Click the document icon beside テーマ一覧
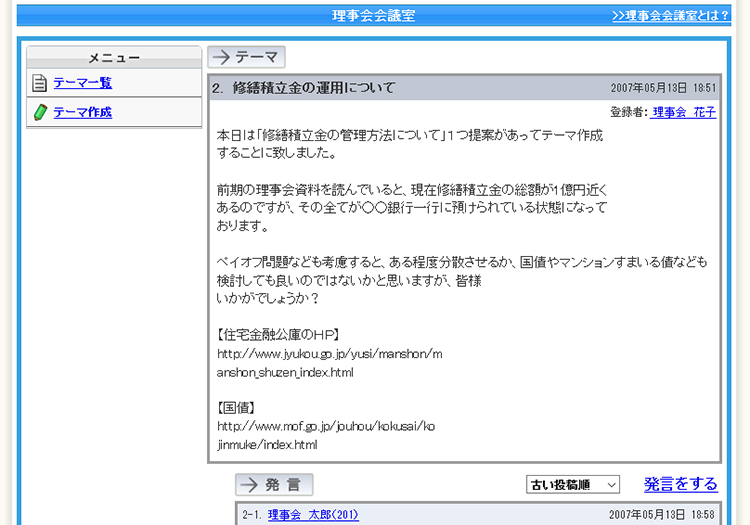Image resolution: width=750 pixels, height=525 pixels. point(39,83)
